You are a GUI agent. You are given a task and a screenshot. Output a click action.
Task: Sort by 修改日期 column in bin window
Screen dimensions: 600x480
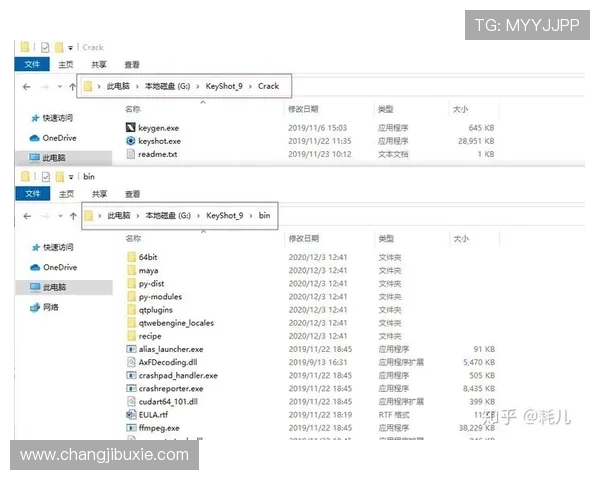click(304, 238)
